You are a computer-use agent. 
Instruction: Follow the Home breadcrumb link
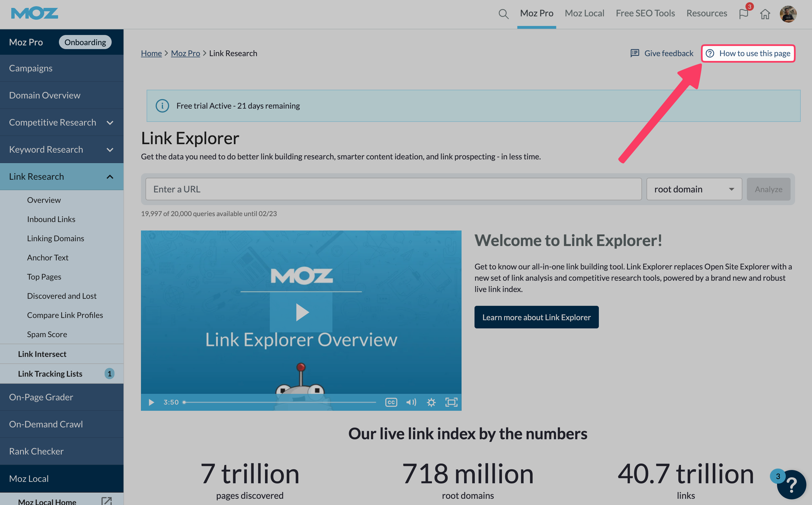coord(151,53)
